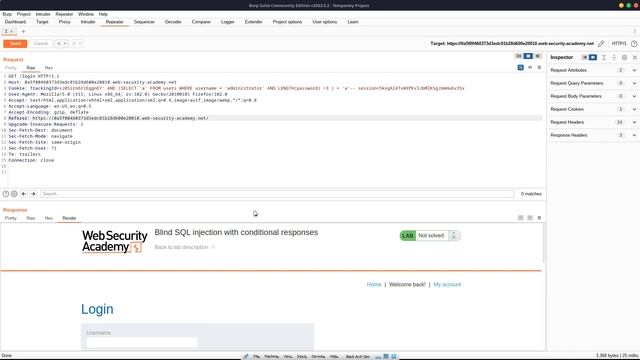Set tabbed request/response layout
Viewport: 640px width, 360px height.
click(x=538, y=56)
